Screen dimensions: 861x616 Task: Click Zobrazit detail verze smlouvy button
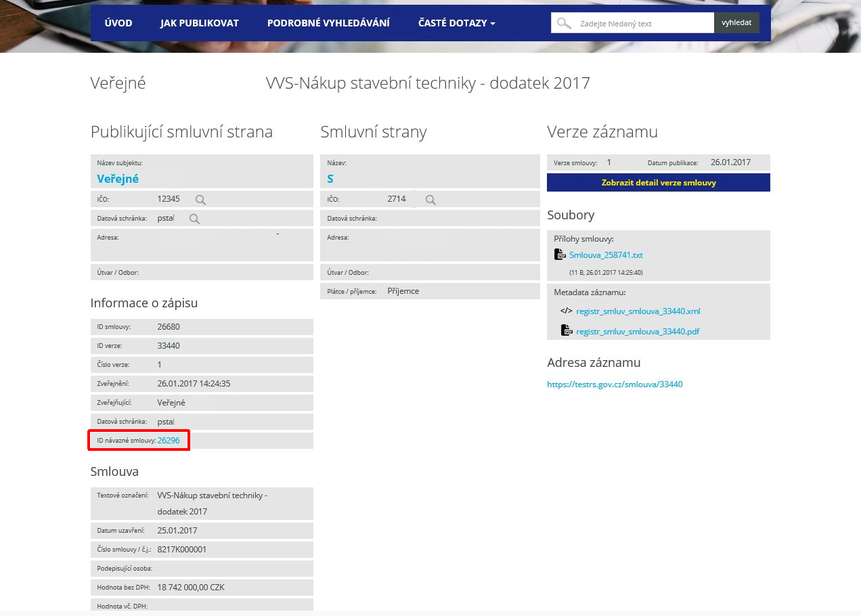[x=659, y=183]
